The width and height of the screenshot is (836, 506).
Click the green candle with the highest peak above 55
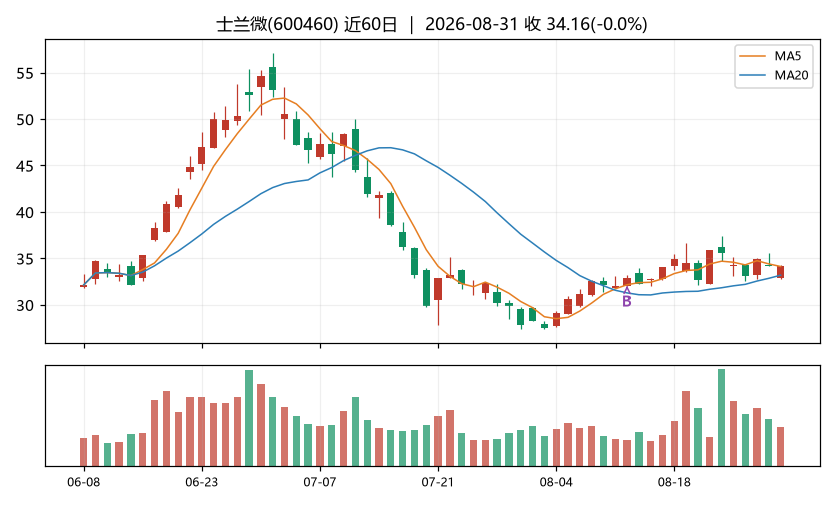[x=273, y=78]
